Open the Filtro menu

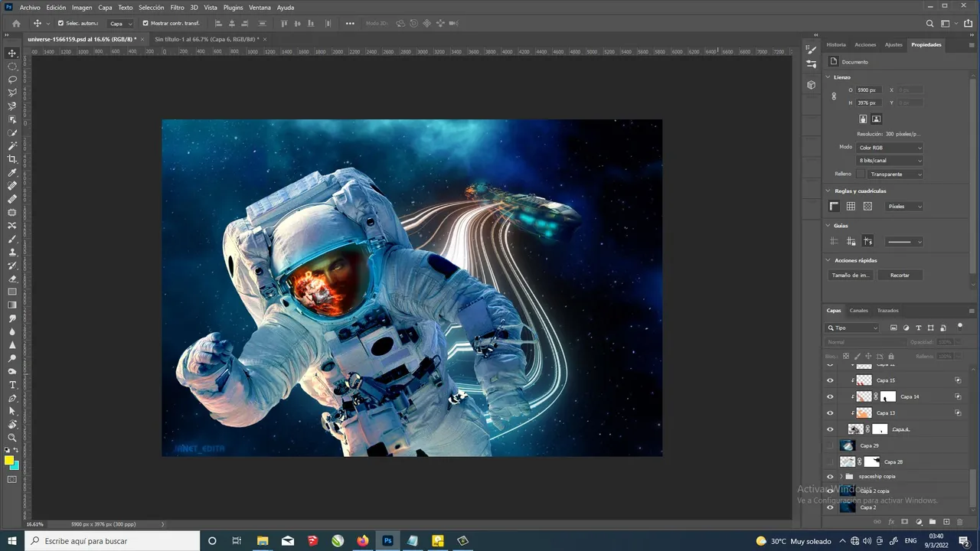pos(177,7)
